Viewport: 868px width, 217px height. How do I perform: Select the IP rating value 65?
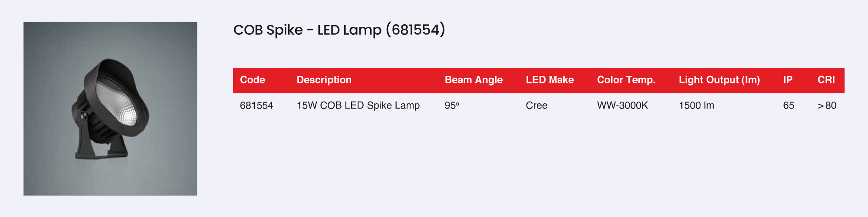click(x=789, y=105)
